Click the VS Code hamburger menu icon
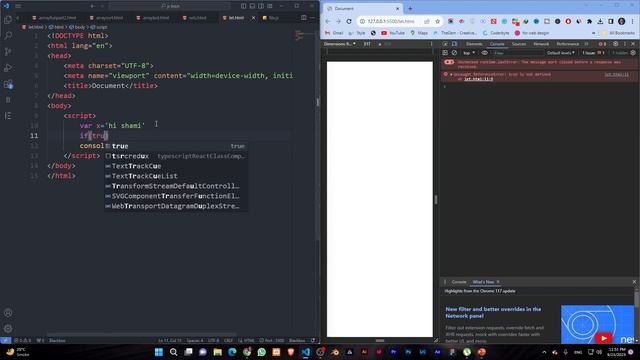640x360 pixels. [18, 6]
